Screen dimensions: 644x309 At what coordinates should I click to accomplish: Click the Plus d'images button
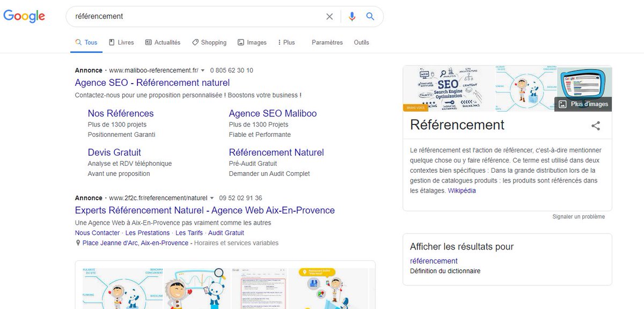point(583,104)
